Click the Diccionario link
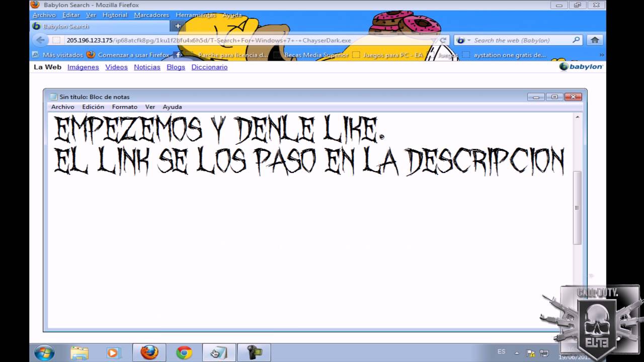The height and width of the screenshot is (362, 644). click(209, 67)
